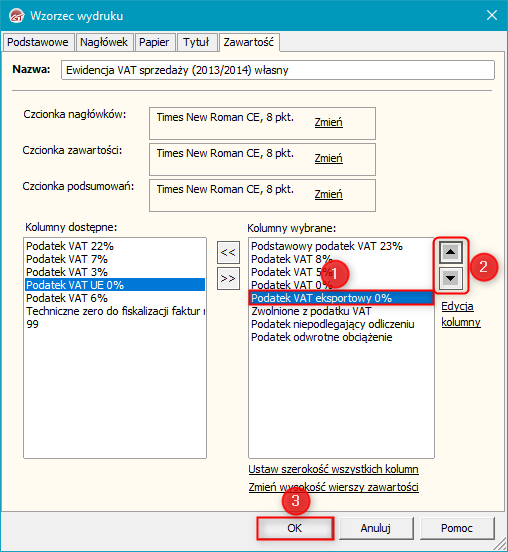This screenshot has width=508, height=552.
Task: Select Podstawowy podatek VAT 23% row
Action: 341,246
